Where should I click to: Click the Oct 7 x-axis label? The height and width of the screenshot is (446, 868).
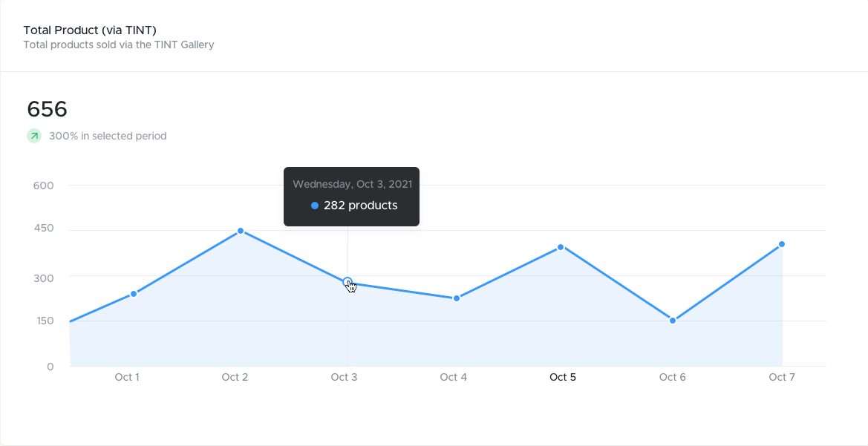pos(782,377)
